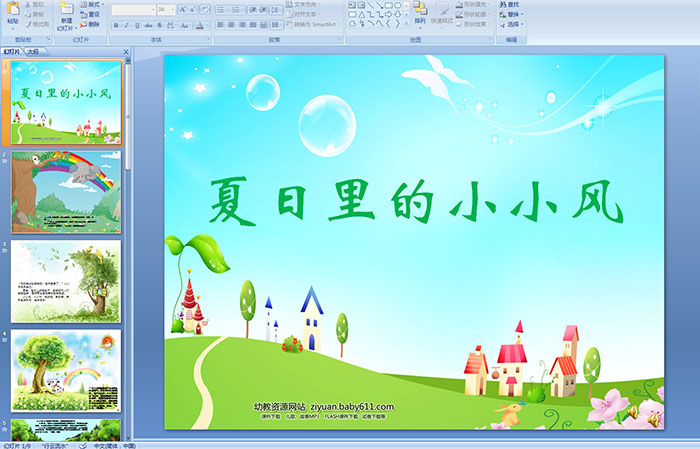Click the slide title 夏日里的小小风
Screen dimensions: 700x449
coord(416,201)
